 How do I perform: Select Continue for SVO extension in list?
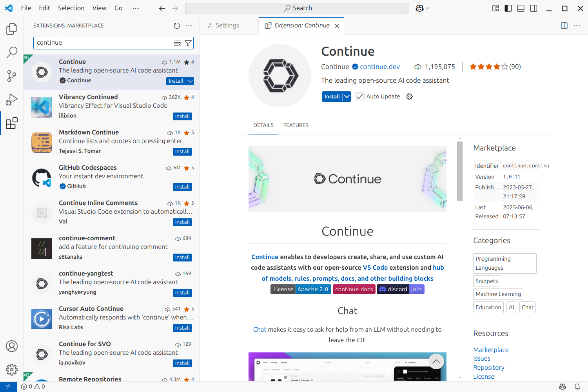(111, 354)
